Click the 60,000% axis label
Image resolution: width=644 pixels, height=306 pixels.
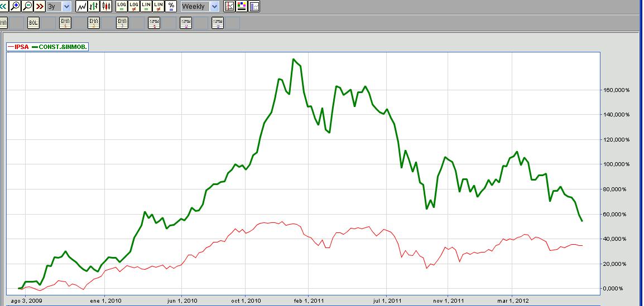click(616, 214)
